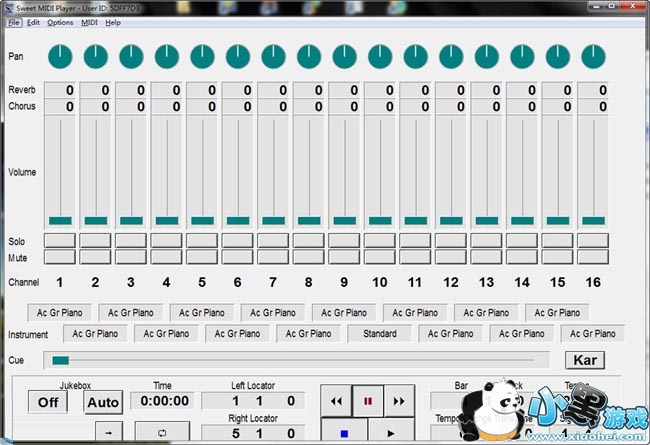Open instrument selector for channel 2

coord(95,333)
